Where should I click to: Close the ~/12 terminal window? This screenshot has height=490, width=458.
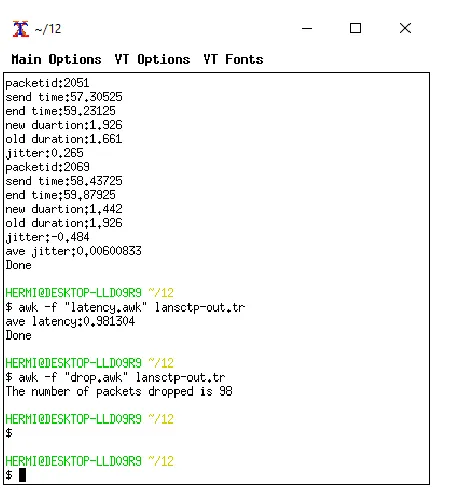pyautogui.click(x=405, y=28)
